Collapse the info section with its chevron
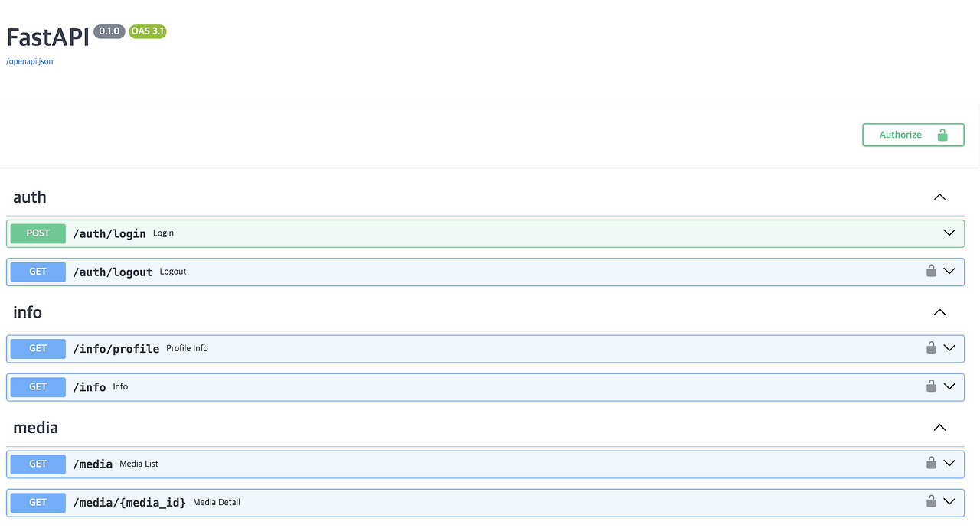This screenshot has height=528, width=980. point(940,312)
